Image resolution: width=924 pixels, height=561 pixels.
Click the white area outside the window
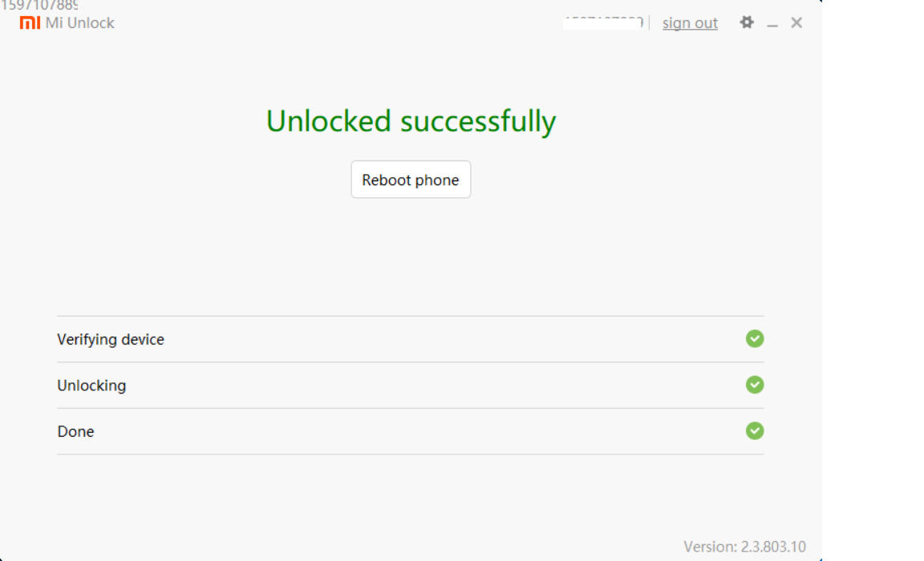click(x=873, y=280)
